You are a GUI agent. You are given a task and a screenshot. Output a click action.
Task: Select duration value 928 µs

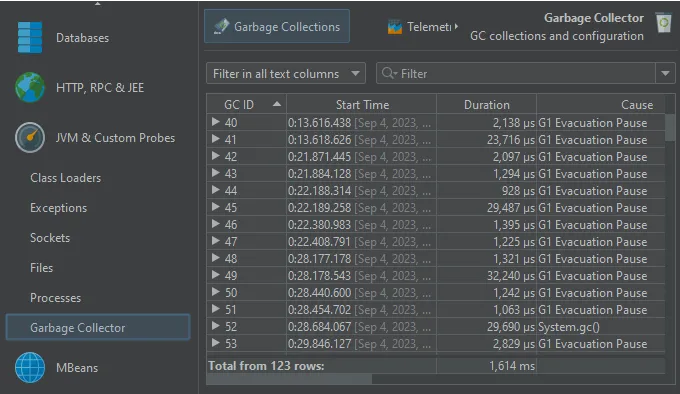518,191
